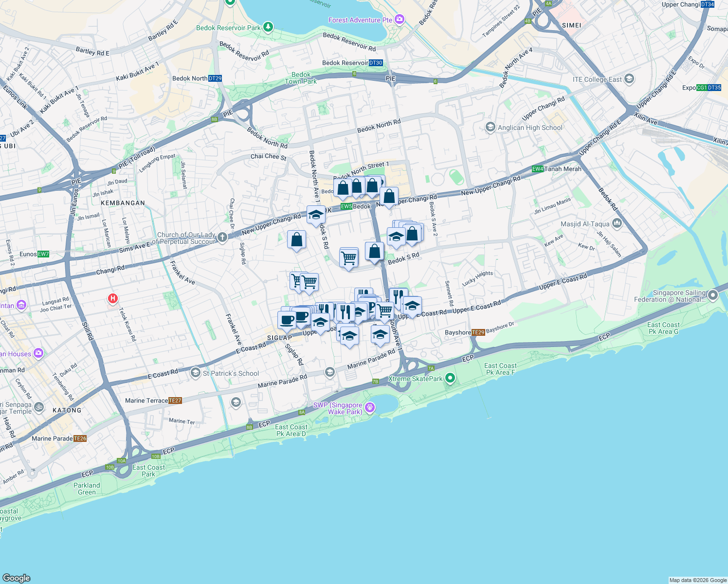Click 'Anglican High School' label
The height and width of the screenshot is (584, 728).
530,128
